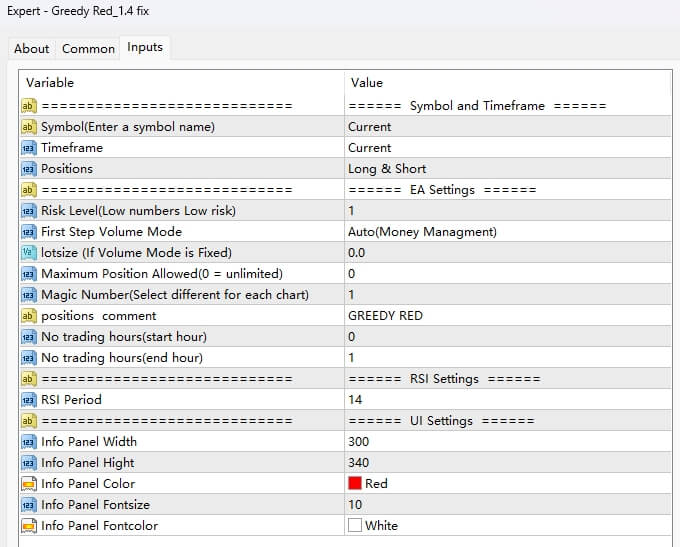The width and height of the screenshot is (680, 547).
Task: Select the White color swatch
Action: pyautogui.click(x=355, y=525)
